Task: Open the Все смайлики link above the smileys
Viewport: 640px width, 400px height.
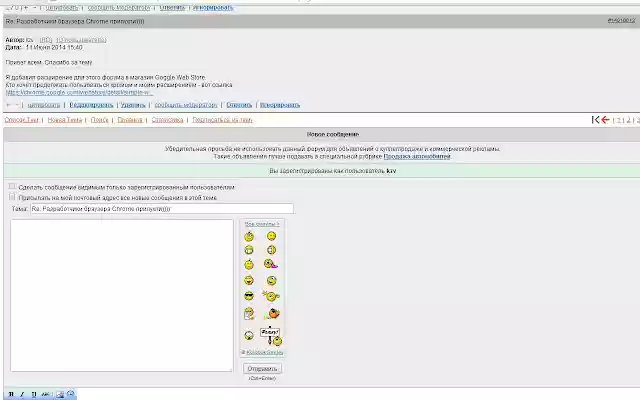Action: (x=262, y=224)
